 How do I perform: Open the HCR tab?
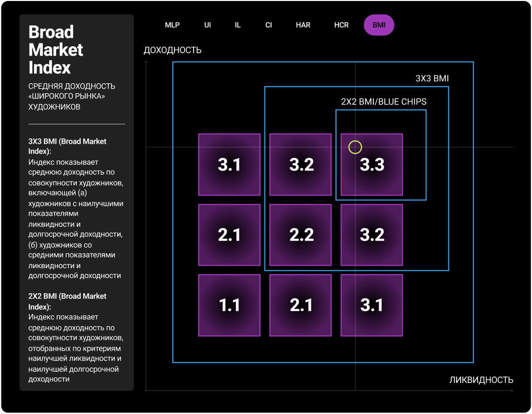[341, 25]
